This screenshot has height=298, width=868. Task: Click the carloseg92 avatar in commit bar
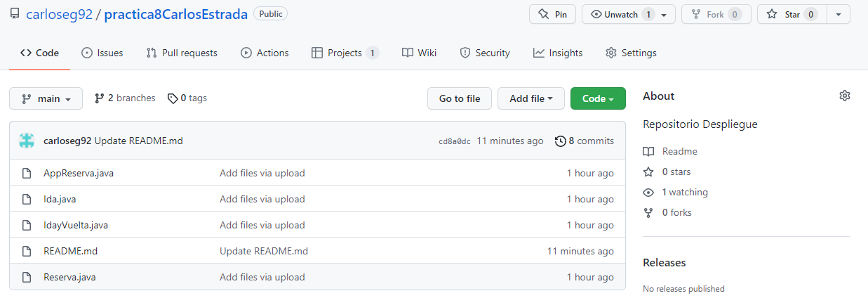[27, 141]
